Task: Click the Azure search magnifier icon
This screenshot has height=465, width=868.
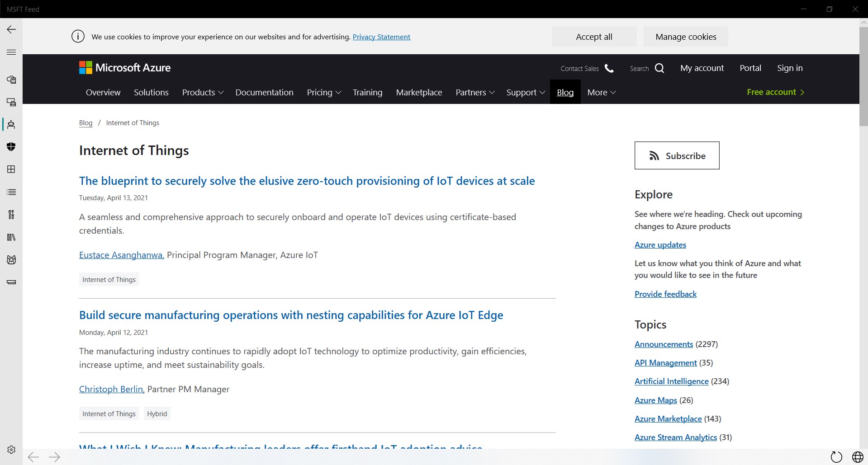Action: (659, 68)
